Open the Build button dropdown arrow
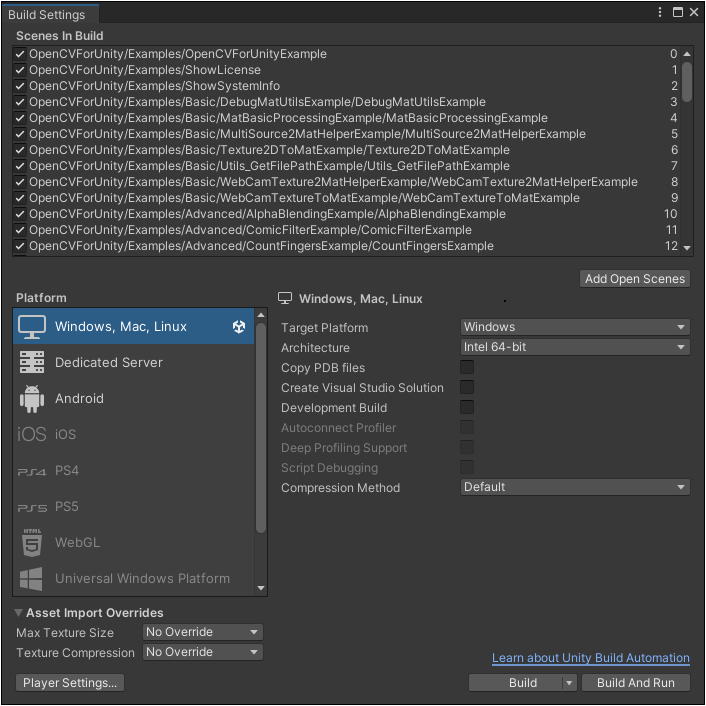Image resolution: width=706 pixels, height=706 pixels. click(569, 683)
